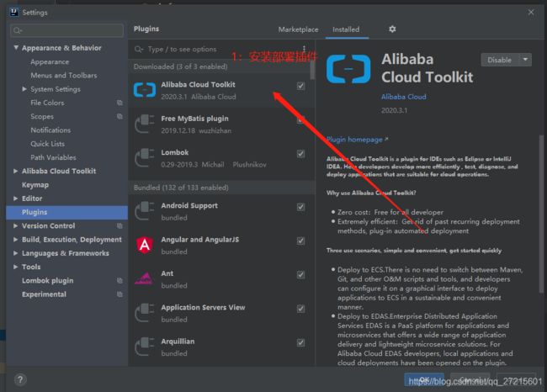Select Experimental in settings tree

click(44, 294)
